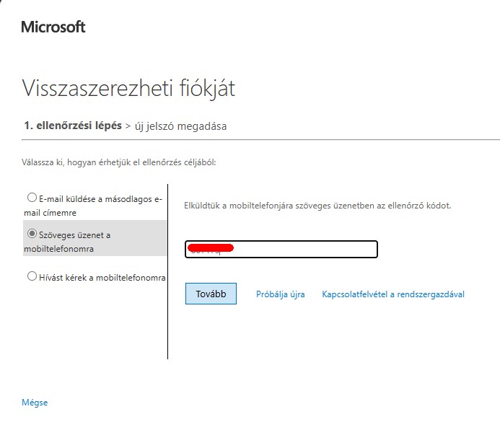Click the Microsoft logo
Screen dimensions: 500x448
click(x=53, y=27)
